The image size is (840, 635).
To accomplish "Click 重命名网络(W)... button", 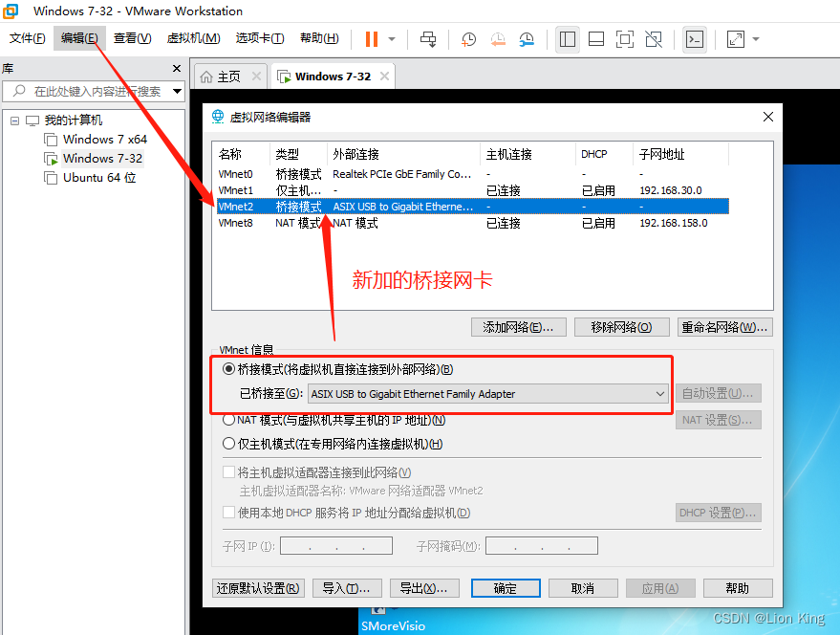I will [x=724, y=327].
